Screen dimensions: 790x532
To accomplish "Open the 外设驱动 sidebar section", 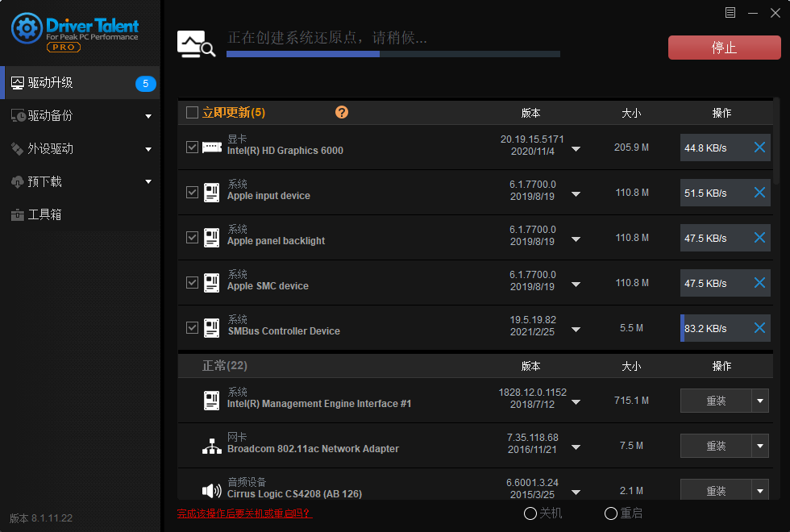I will coord(80,148).
